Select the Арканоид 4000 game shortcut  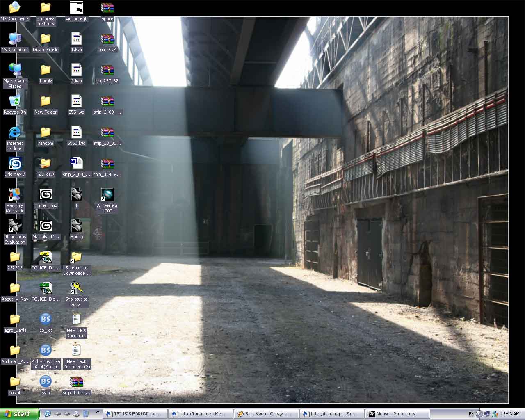tap(107, 195)
